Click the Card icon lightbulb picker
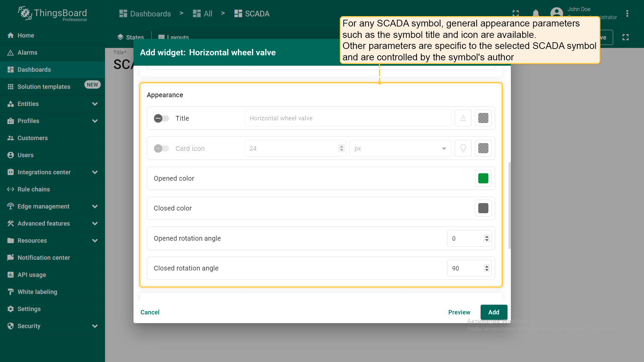 click(x=463, y=148)
